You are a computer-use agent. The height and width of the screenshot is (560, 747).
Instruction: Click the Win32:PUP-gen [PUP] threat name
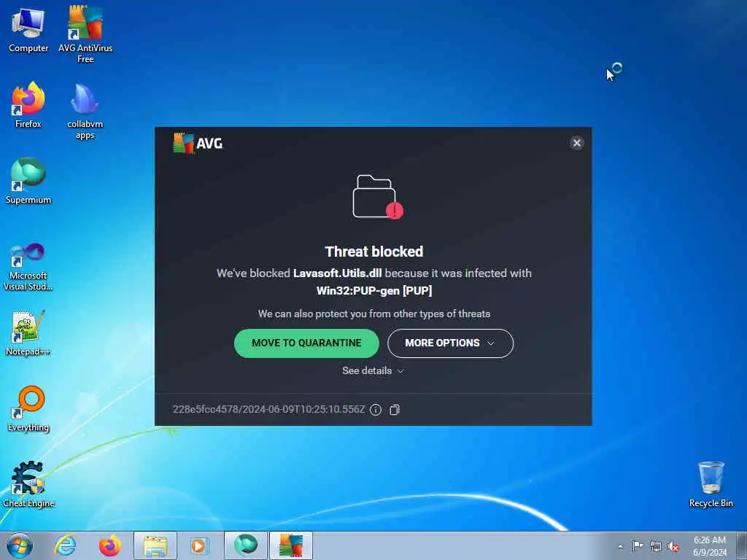[x=374, y=290]
